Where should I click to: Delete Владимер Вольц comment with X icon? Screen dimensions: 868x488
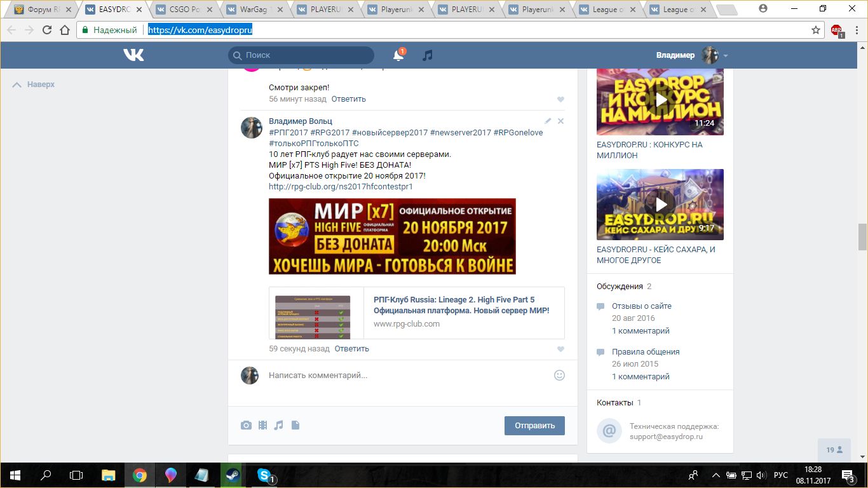[x=560, y=121]
